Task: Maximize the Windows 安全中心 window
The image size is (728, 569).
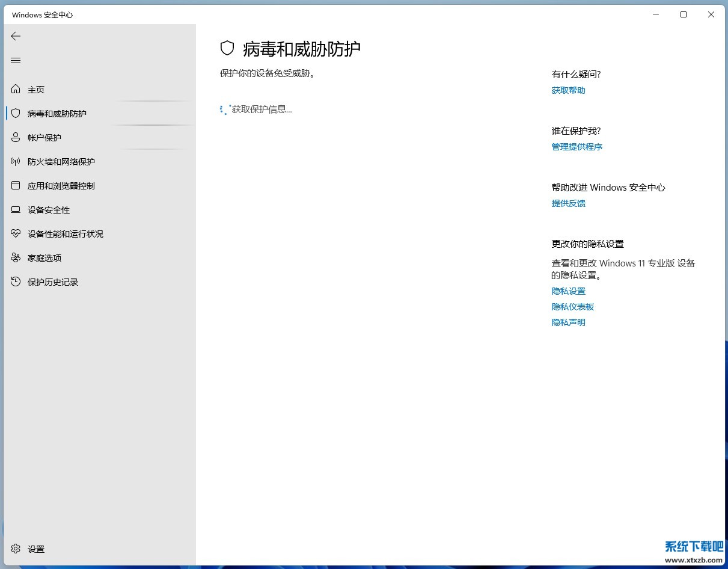Action: click(684, 14)
